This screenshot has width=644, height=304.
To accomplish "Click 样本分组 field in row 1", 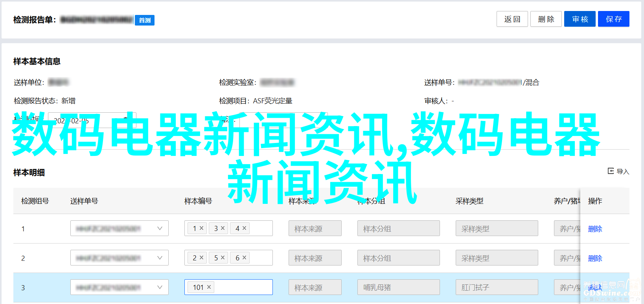I will point(399,228).
